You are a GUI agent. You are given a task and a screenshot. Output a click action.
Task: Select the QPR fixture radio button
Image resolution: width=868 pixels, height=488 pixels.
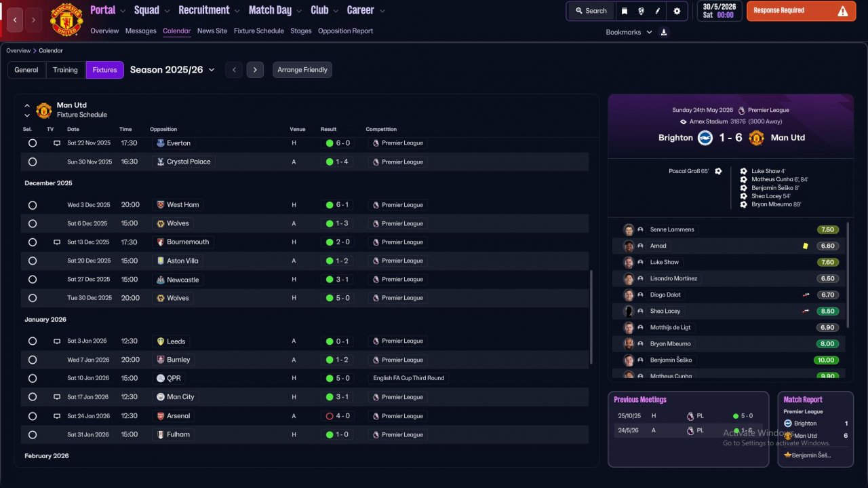click(33, 378)
